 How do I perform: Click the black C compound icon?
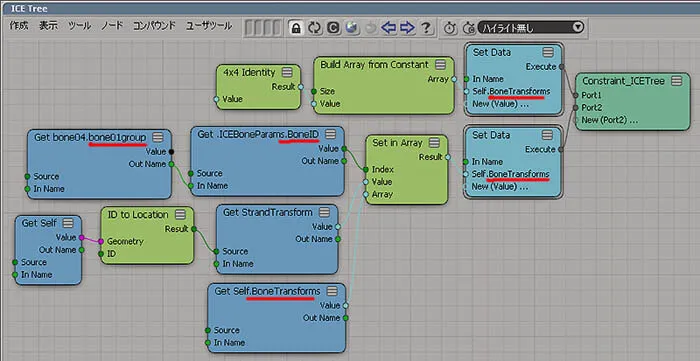tap(333, 28)
